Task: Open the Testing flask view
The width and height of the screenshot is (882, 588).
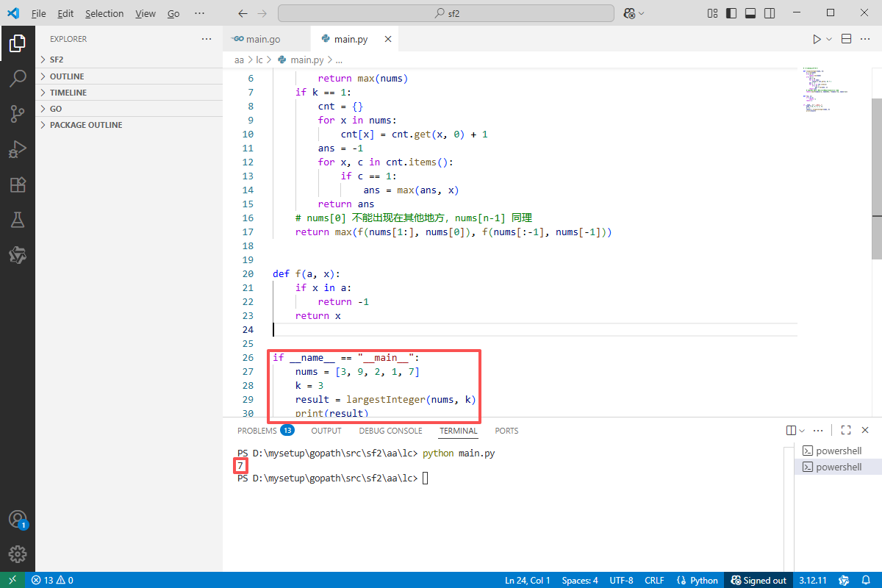Action: (x=18, y=220)
